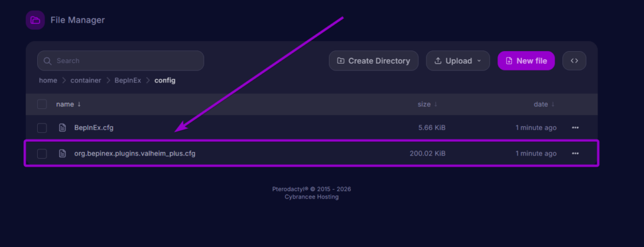The height and width of the screenshot is (247, 644).
Task: Go to the BepInEx breadcrumb
Action: click(128, 80)
